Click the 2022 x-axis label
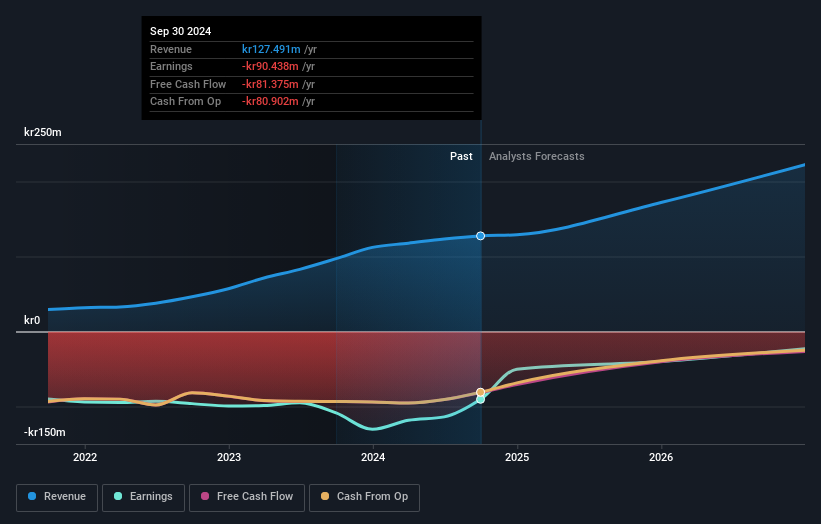This screenshot has height=524, width=821. [x=85, y=457]
